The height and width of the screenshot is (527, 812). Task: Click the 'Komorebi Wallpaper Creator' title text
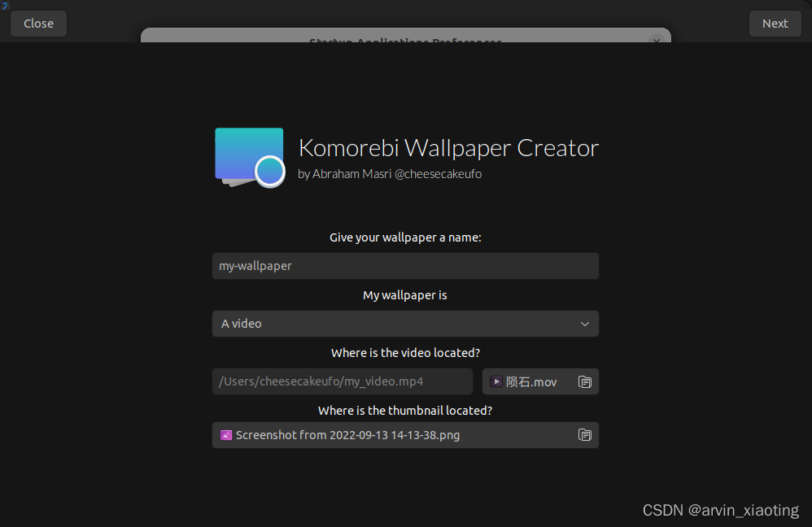pyautogui.click(x=448, y=148)
